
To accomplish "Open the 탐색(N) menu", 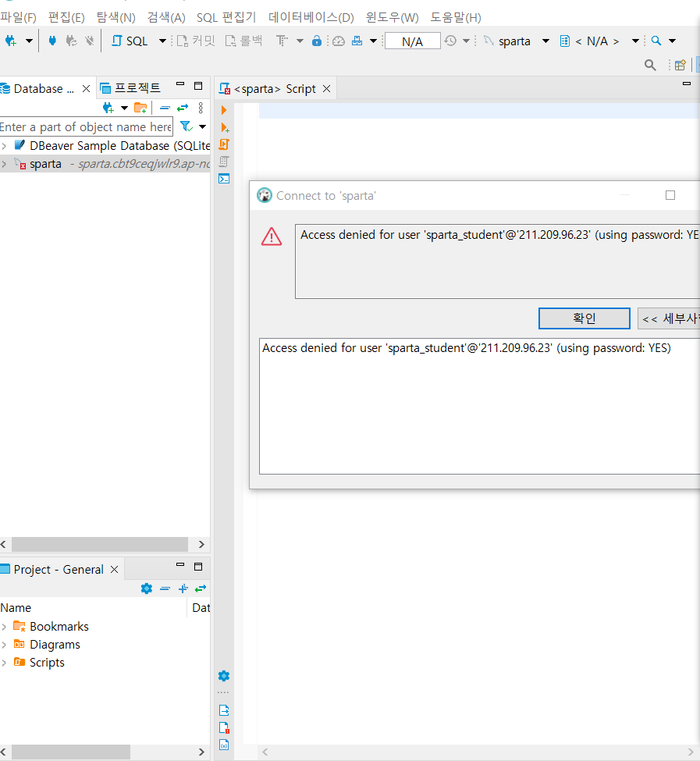I will (x=116, y=17).
